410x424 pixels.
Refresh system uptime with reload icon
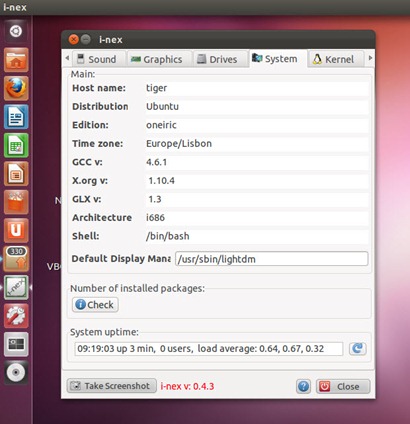358,349
